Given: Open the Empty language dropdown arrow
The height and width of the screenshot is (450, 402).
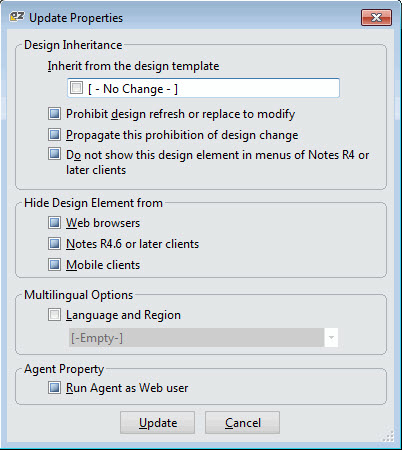Looking at the screenshot, I should [331, 338].
